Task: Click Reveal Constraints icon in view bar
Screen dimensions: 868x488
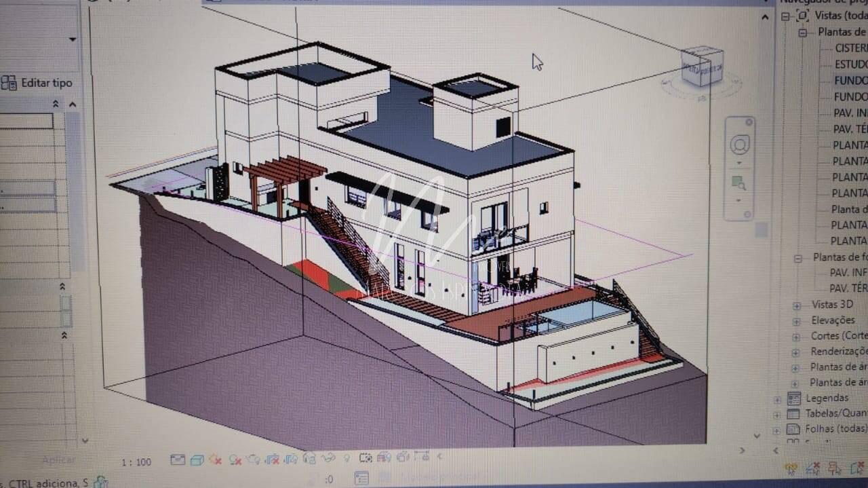Action: tap(422, 457)
